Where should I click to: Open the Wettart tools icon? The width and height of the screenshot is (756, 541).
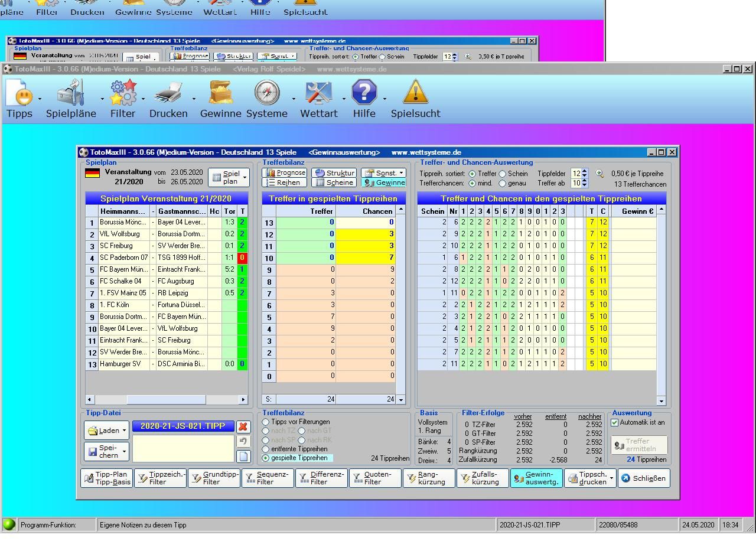coord(319,93)
